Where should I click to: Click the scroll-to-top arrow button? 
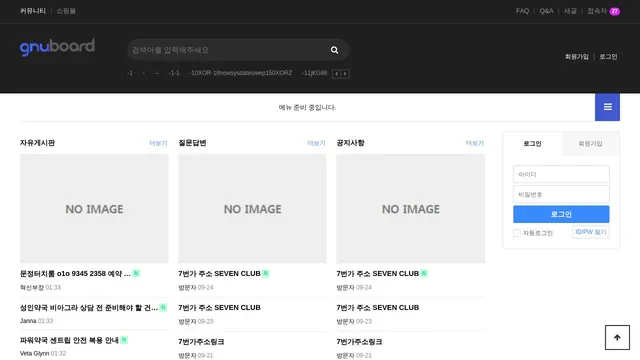(x=617, y=337)
